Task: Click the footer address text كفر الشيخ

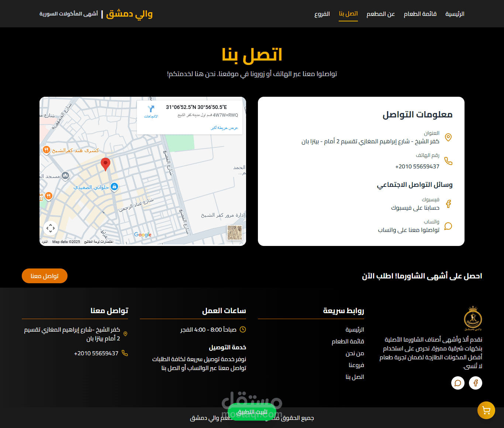Action: click(72, 334)
